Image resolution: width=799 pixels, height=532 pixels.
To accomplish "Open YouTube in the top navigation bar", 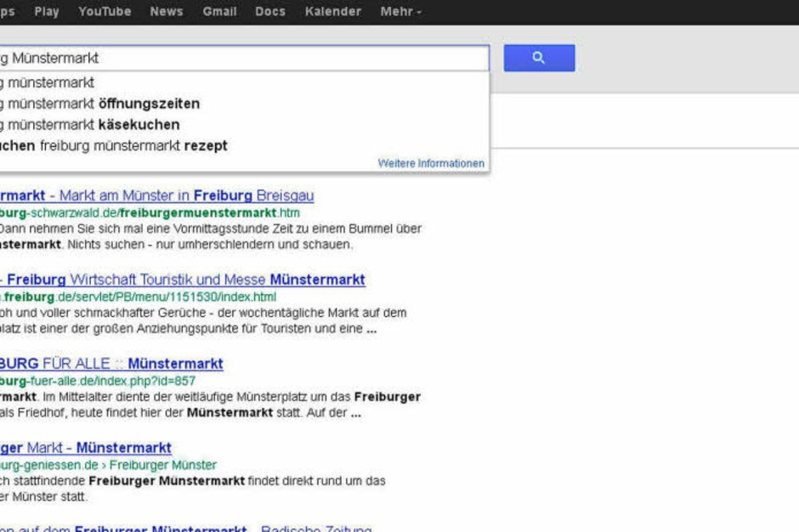I will pos(105,11).
